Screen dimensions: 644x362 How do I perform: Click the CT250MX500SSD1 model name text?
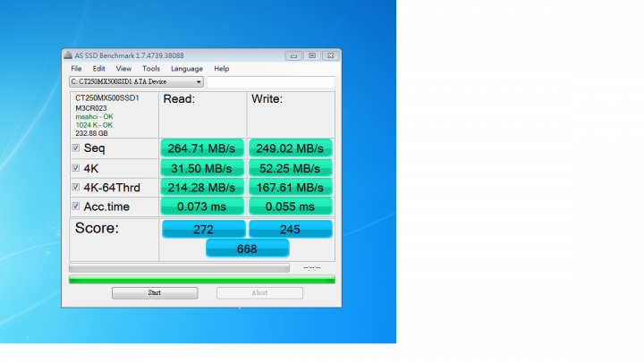pyautogui.click(x=107, y=98)
